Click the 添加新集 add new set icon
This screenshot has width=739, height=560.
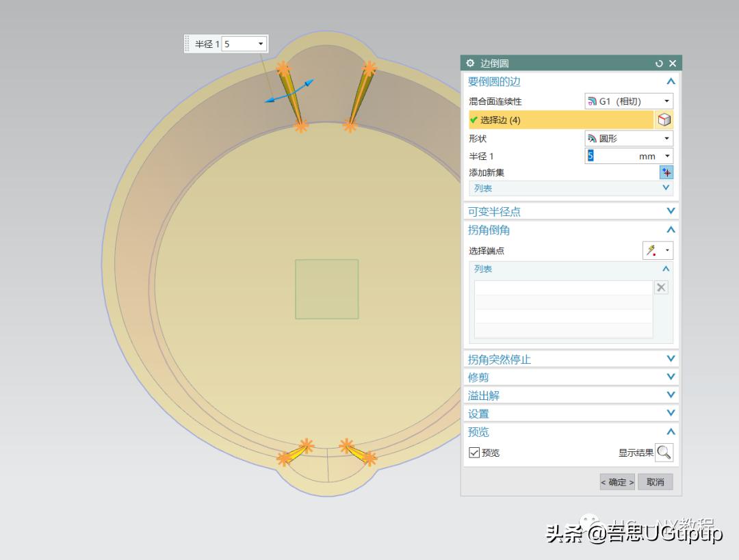click(666, 172)
